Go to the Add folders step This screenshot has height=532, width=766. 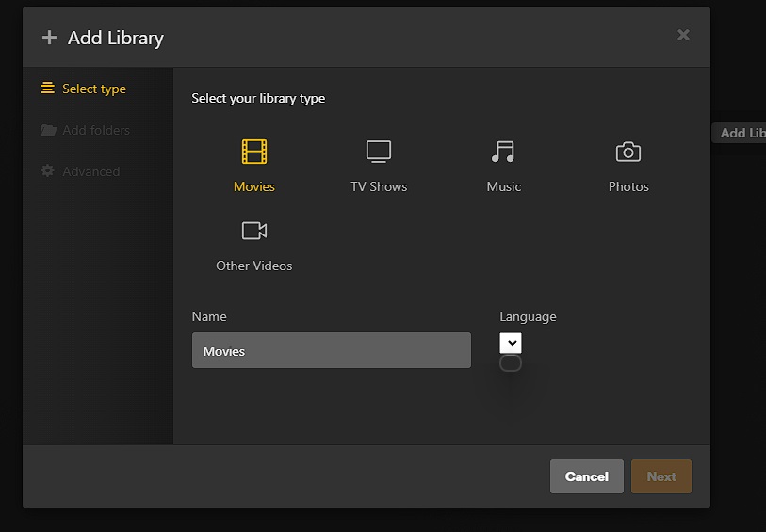tap(85, 130)
